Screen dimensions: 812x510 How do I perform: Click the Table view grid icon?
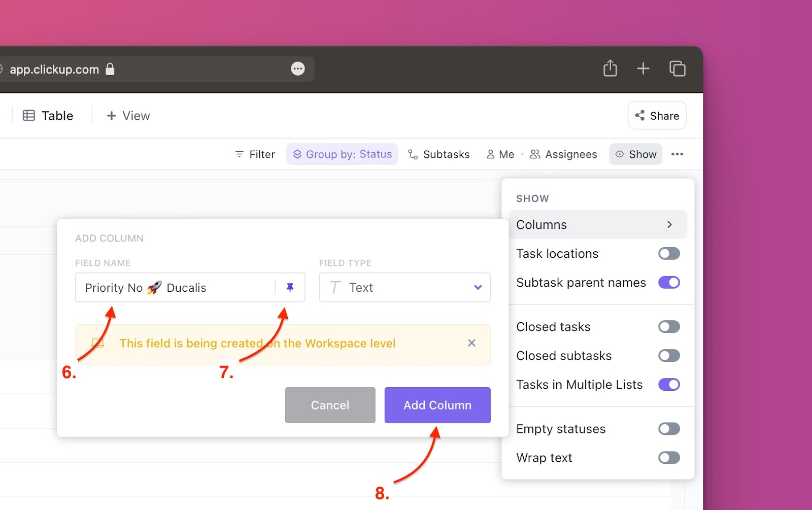click(29, 115)
